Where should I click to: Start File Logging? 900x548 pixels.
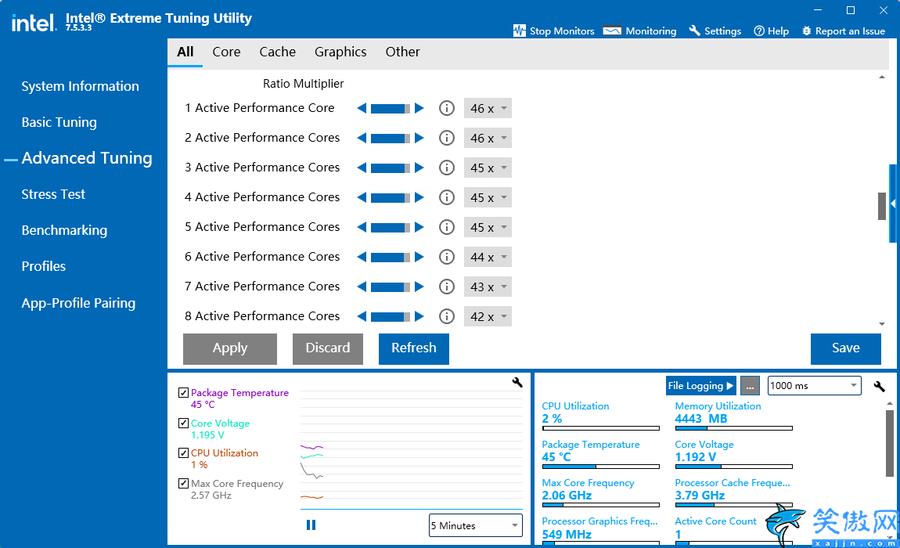[700, 386]
